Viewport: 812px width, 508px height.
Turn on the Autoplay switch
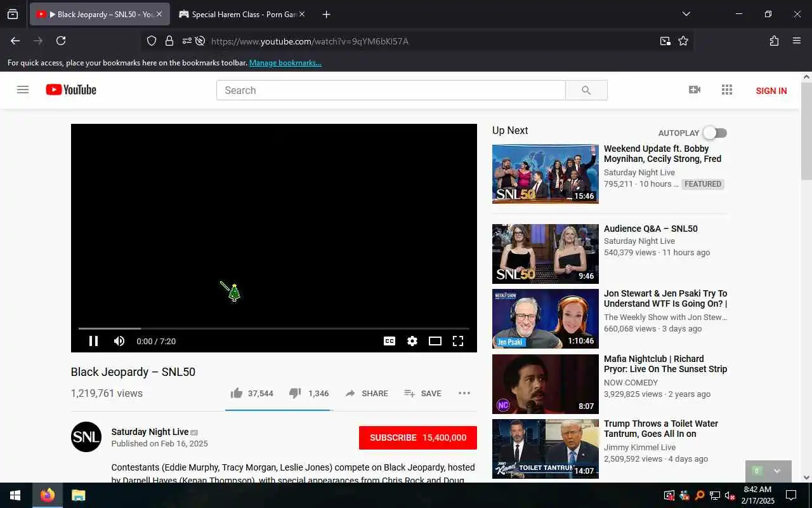coord(715,133)
